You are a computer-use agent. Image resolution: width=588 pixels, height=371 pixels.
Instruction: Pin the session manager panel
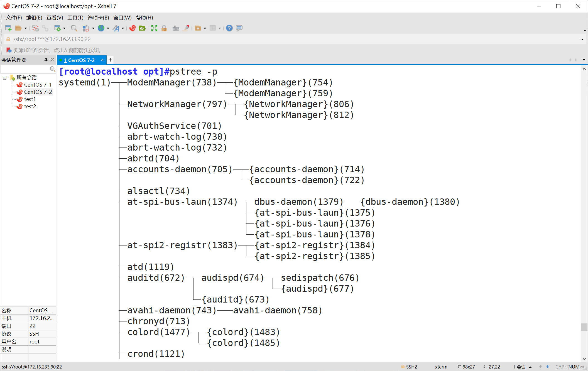46,60
